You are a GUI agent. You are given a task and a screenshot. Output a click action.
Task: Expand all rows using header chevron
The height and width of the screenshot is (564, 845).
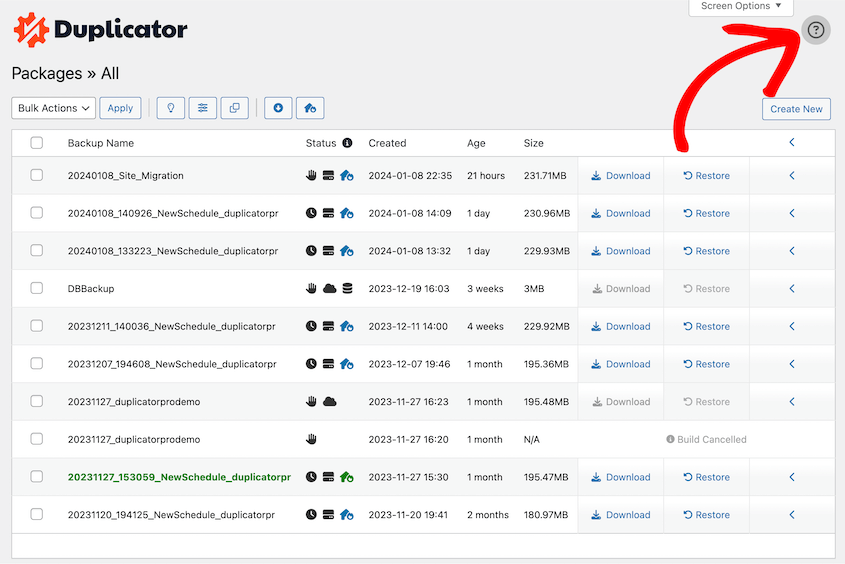coord(792,142)
